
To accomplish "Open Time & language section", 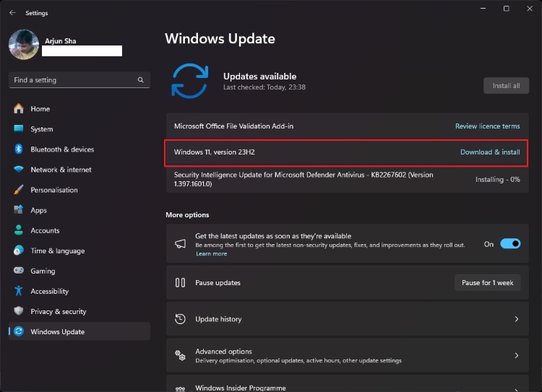I will pos(57,251).
